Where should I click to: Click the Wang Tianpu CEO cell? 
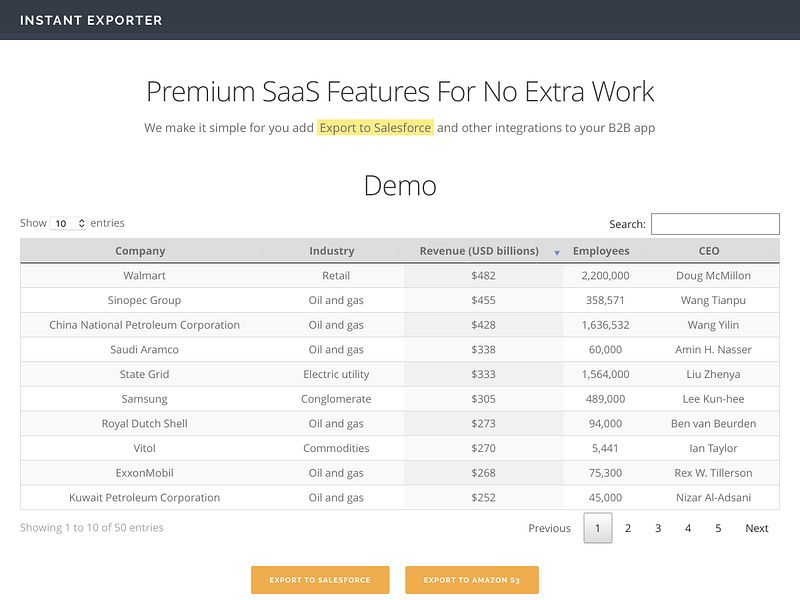pyautogui.click(x=713, y=300)
